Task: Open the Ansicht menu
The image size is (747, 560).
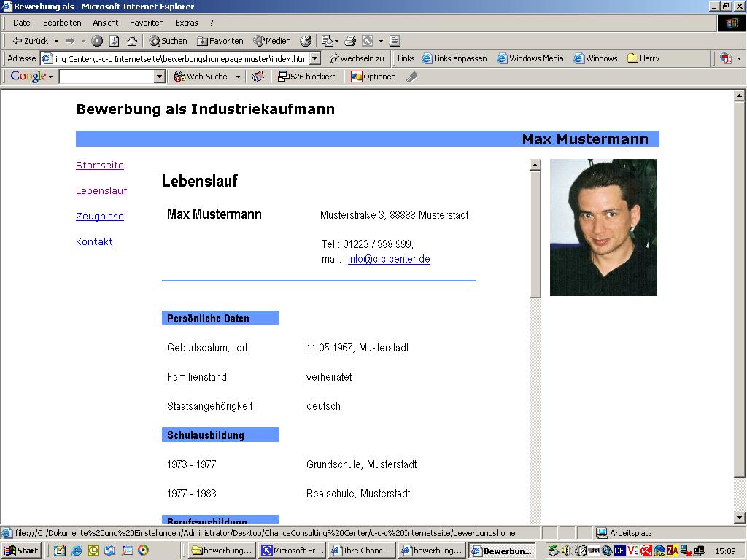Action: [105, 23]
